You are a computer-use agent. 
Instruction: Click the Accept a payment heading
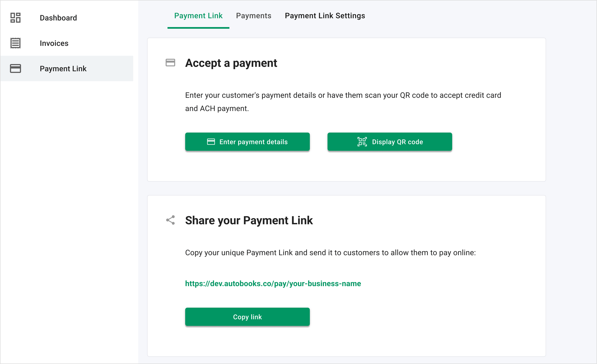(231, 63)
